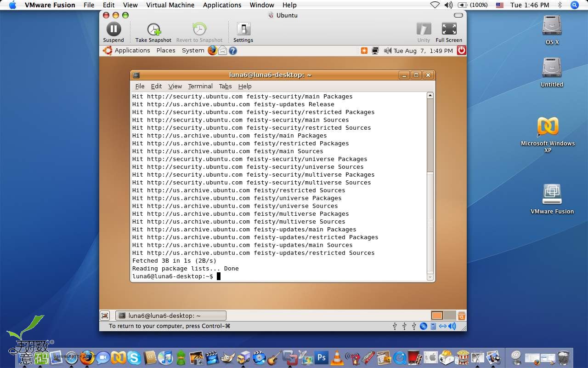Open the Trash in the dock
This screenshot has width=588, height=368.
click(x=563, y=357)
